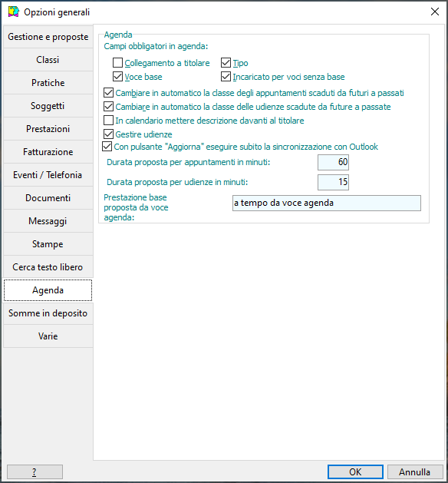Open the Varie tab
The width and height of the screenshot is (448, 483).
pyautogui.click(x=48, y=336)
